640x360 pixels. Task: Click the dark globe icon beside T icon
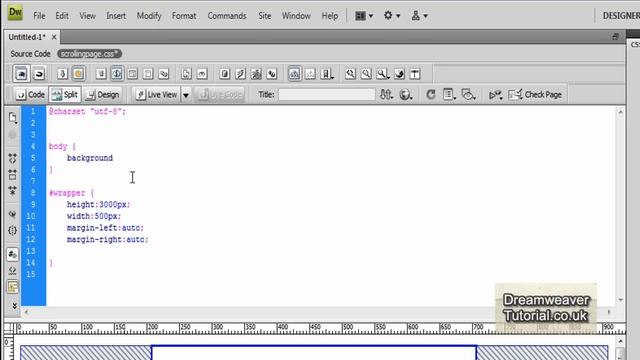[399, 74]
